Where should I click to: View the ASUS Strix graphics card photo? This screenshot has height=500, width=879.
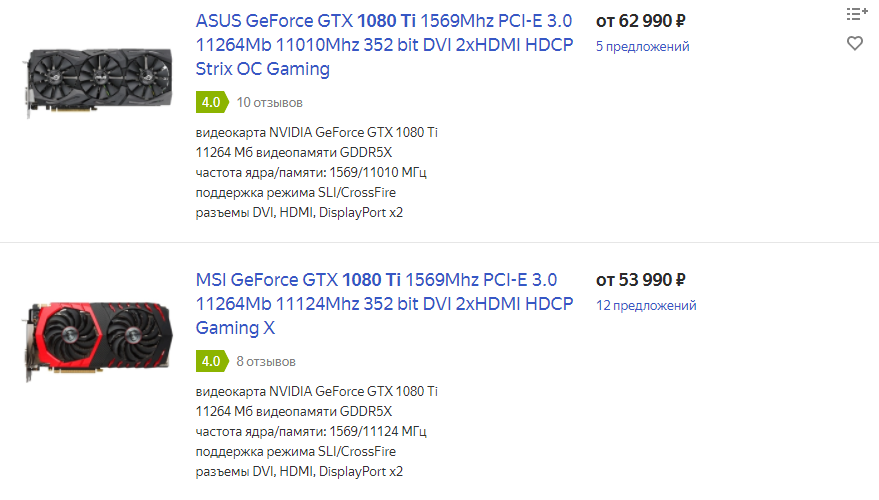99,81
